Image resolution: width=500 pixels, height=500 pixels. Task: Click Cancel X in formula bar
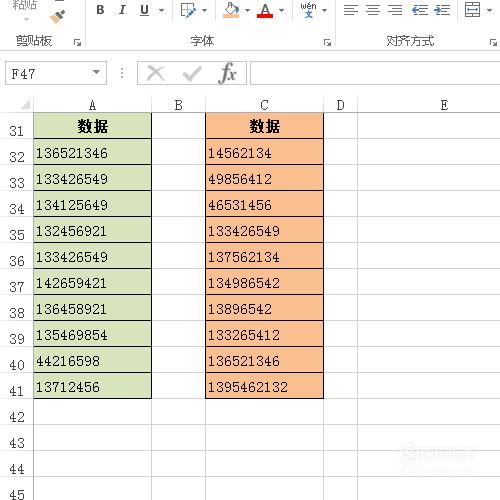click(156, 73)
